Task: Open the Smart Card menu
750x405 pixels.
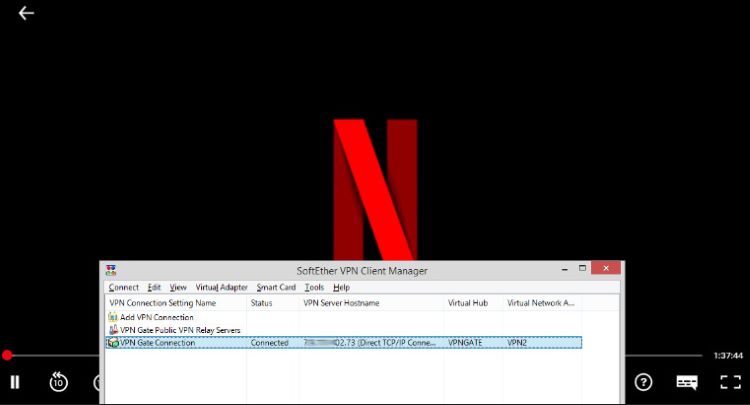Action: point(276,287)
